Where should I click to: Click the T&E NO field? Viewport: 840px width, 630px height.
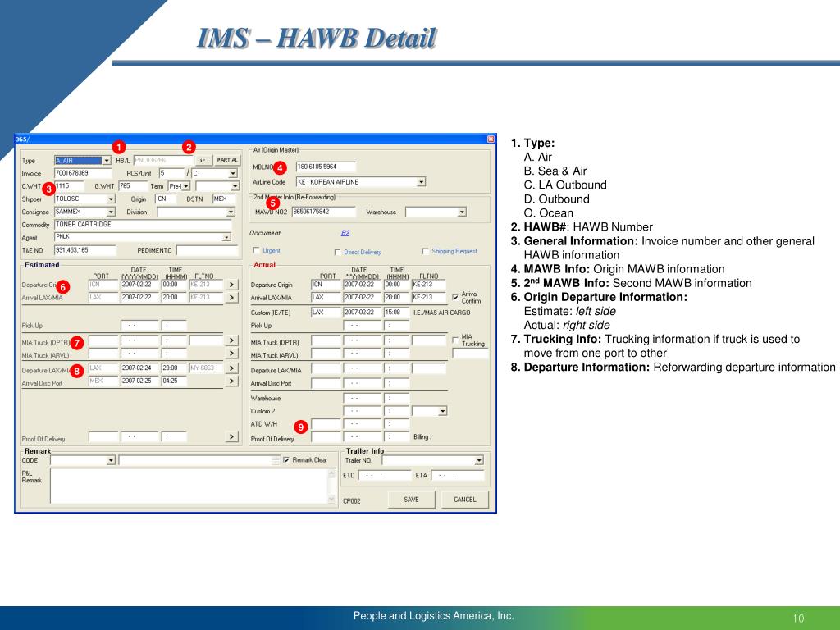[85, 250]
